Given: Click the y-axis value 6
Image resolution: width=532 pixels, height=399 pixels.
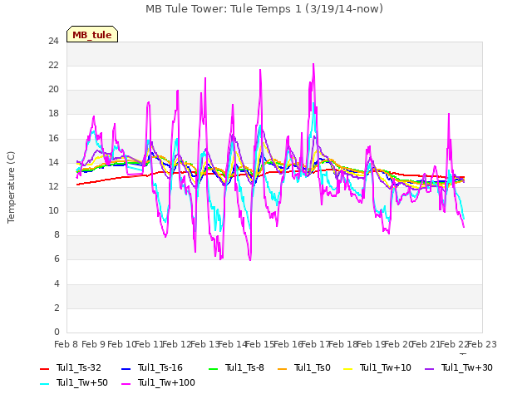Looking at the screenshot, I should [57, 259].
